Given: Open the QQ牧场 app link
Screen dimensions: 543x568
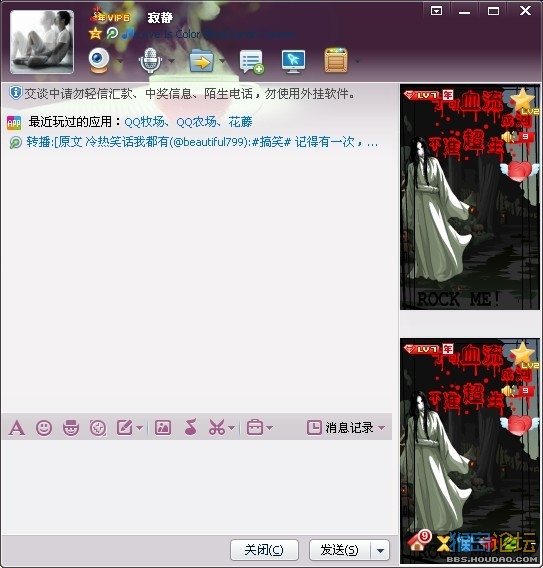Looking at the screenshot, I should (144, 122).
